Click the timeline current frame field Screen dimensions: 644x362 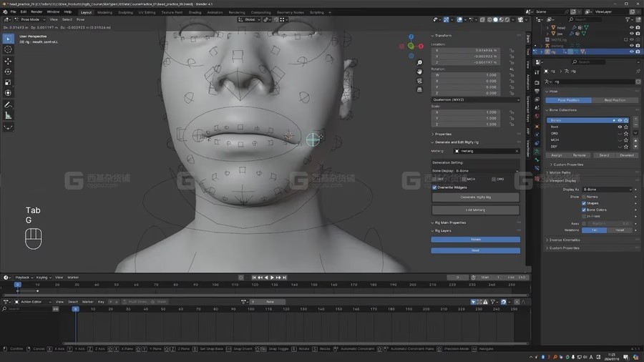click(x=457, y=278)
